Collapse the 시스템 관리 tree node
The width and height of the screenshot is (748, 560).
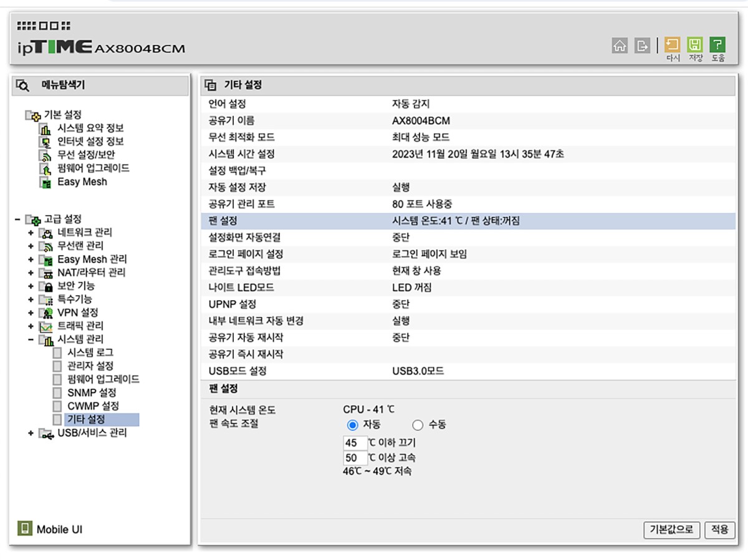pyautogui.click(x=31, y=339)
